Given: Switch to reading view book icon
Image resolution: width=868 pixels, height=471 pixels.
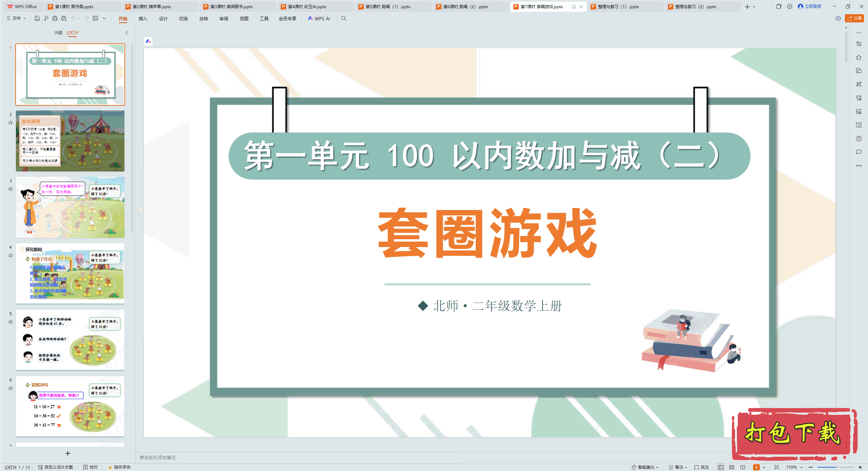Looking at the screenshot, I should coord(743,467).
